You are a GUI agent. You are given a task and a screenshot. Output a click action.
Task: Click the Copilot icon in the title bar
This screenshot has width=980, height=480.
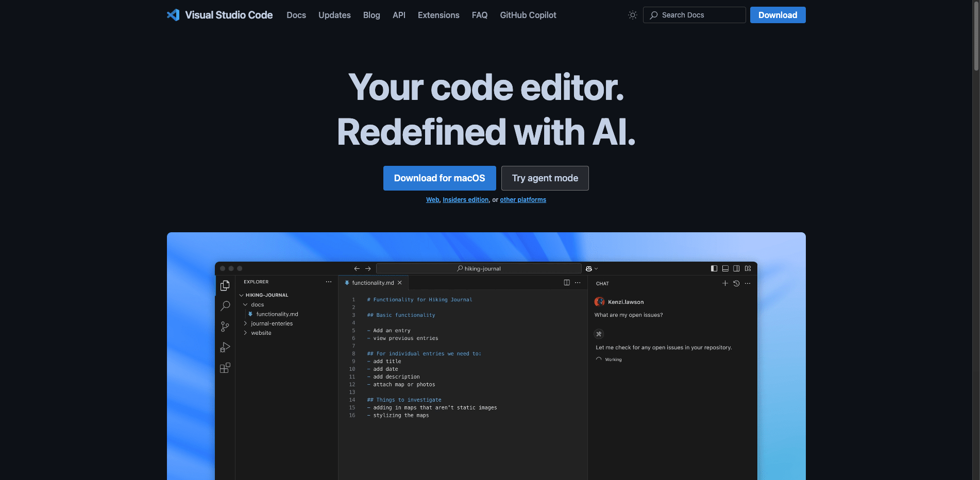coord(588,268)
